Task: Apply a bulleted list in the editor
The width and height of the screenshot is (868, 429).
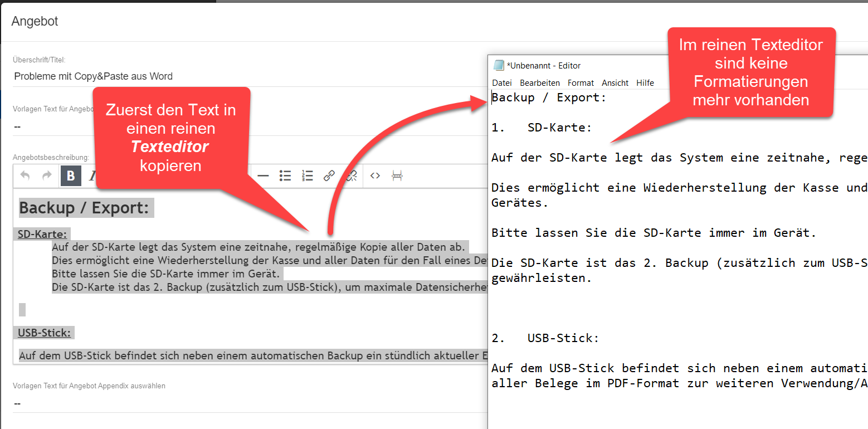Action: 285,176
